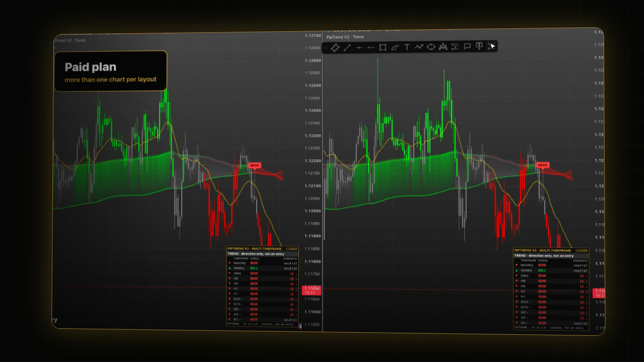Click the 1.11800 price on the left chart axis
This screenshot has width=644, height=362.
click(314, 261)
